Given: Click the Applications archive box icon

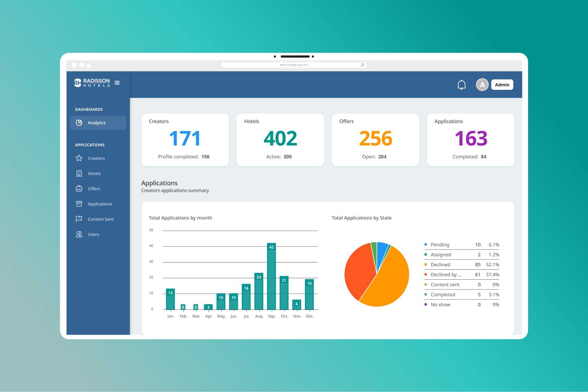Looking at the screenshot, I should tap(79, 204).
